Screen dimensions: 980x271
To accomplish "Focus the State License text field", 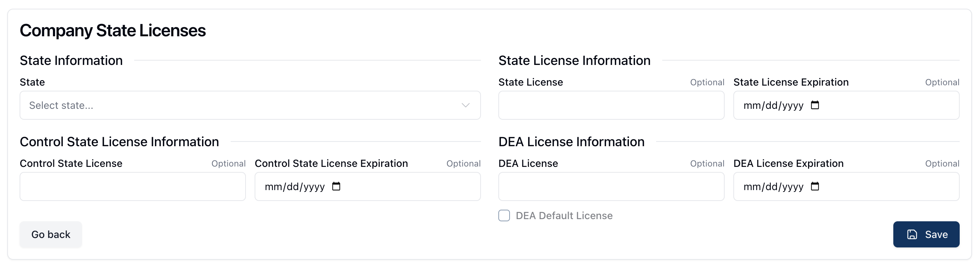I will click(x=611, y=106).
